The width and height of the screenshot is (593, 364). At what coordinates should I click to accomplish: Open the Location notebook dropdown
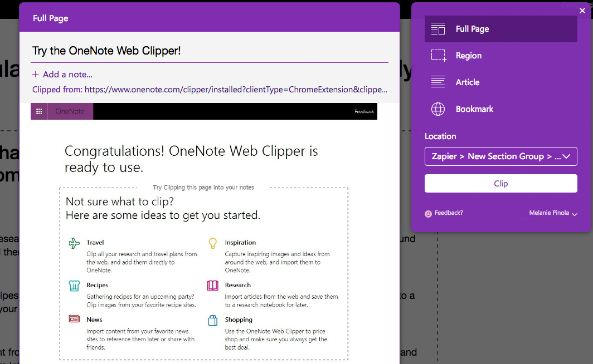coord(500,156)
